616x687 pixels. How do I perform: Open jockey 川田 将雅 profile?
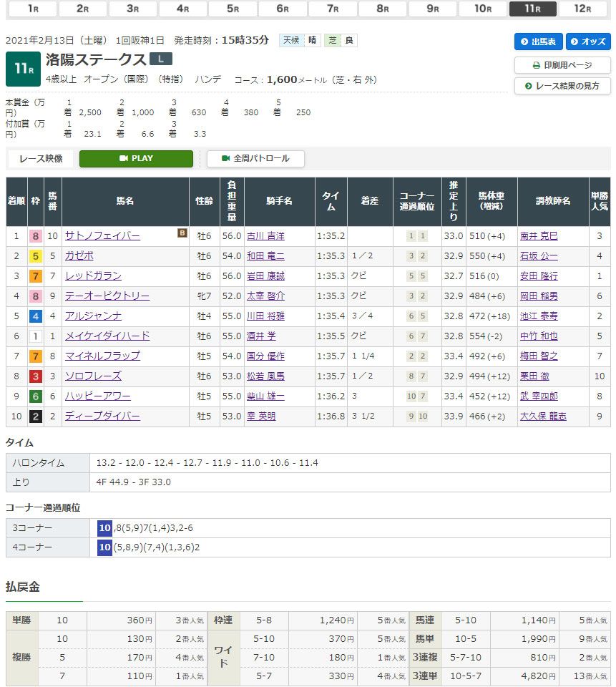(265, 316)
